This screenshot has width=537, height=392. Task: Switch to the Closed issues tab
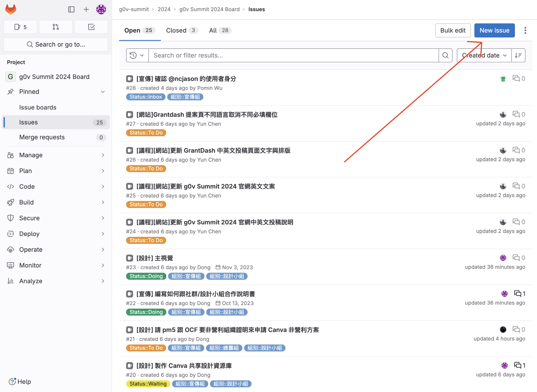click(x=182, y=30)
